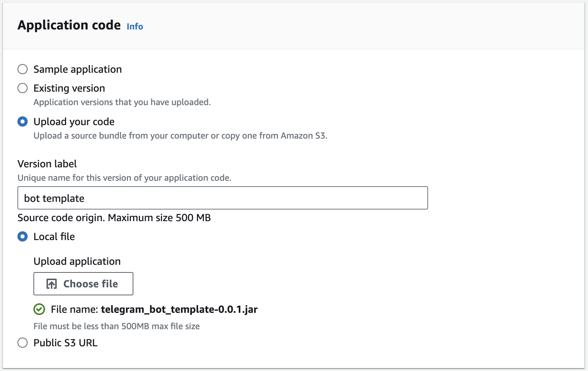Select the Upload your code radio button
Screen dimensions: 588x371
[x=23, y=121]
